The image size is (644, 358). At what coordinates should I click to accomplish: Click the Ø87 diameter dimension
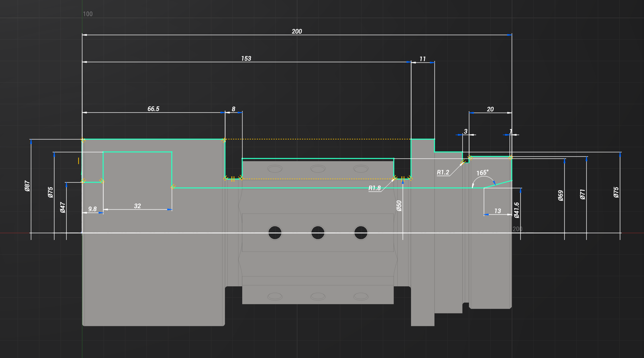27,186
